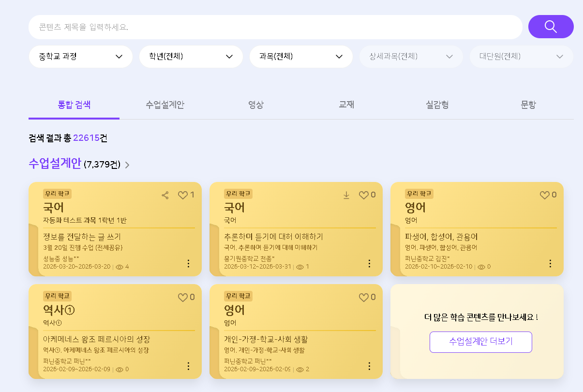The image size is (583, 392).
Task: Open three-dot menu on 개인-가정-학교-사회 생활 card
Action: (x=369, y=366)
